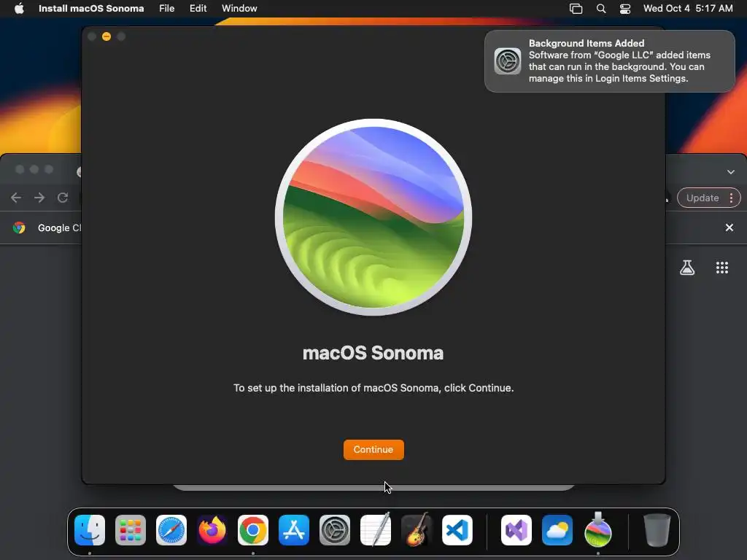Screen dimensions: 747x560
Task: Open Control Center in menu bar
Action: pos(625,9)
